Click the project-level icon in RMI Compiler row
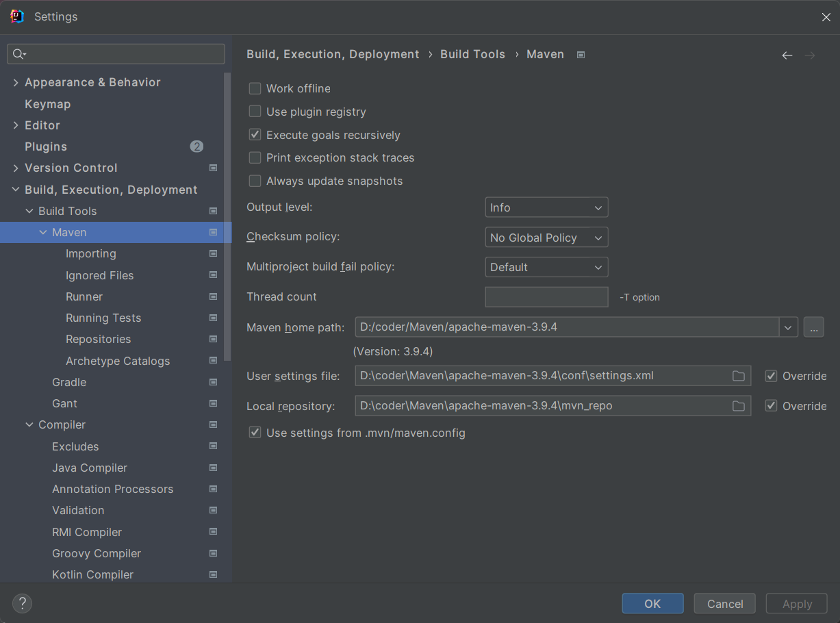This screenshot has height=623, width=840. click(213, 532)
